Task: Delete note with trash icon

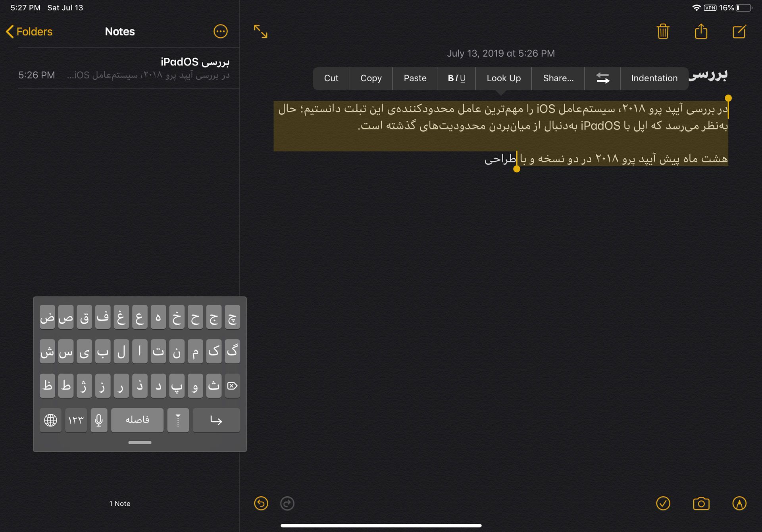Action: 663,31
